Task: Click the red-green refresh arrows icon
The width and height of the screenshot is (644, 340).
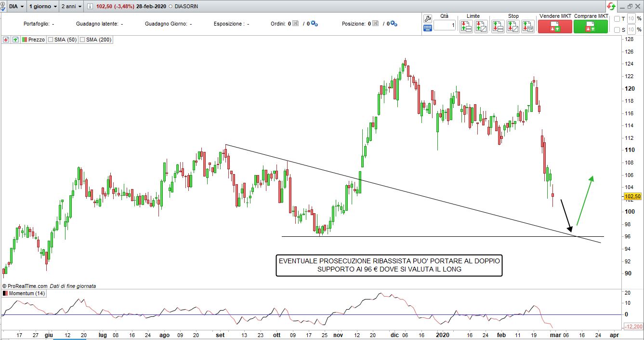Action: coord(611,6)
